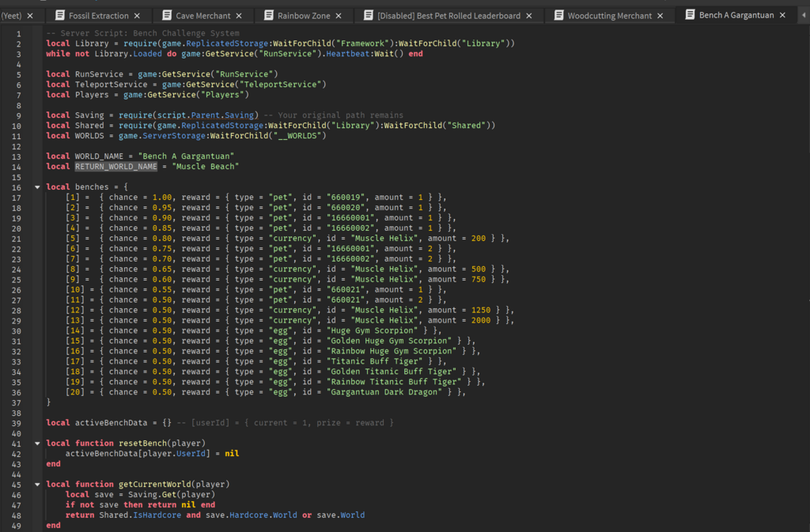
Task: Close the Best Pet Rolled Leaderboard tab
Action: (x=529, y=16)
